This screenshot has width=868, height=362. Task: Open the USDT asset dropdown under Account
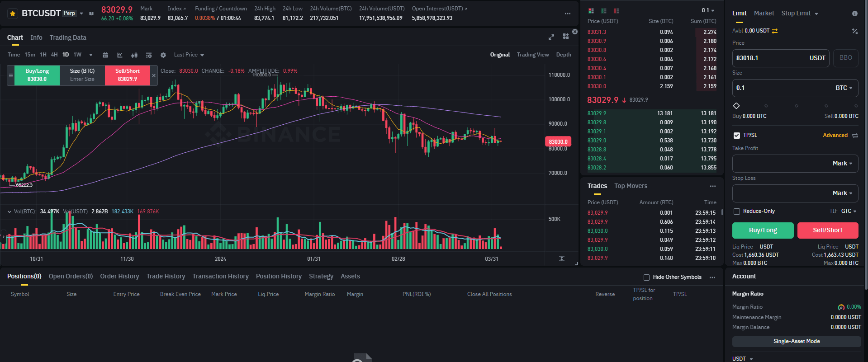coord(743,359)
